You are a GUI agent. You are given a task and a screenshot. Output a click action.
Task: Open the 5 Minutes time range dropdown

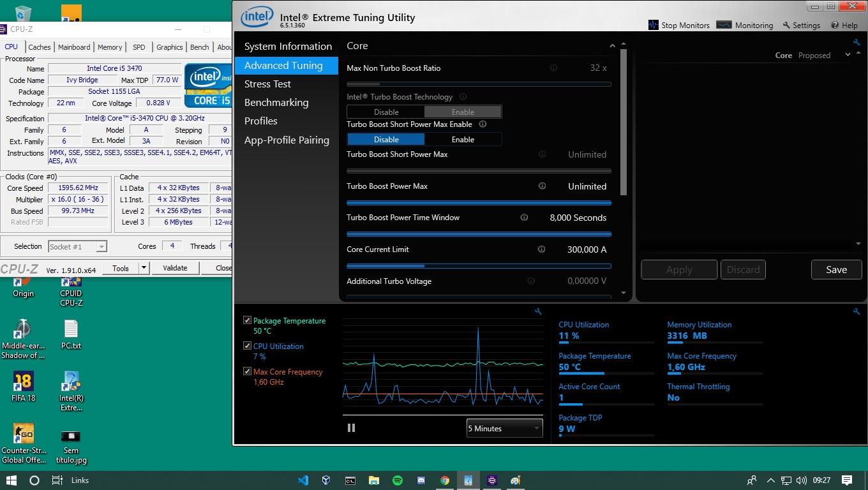coord(504,428)
